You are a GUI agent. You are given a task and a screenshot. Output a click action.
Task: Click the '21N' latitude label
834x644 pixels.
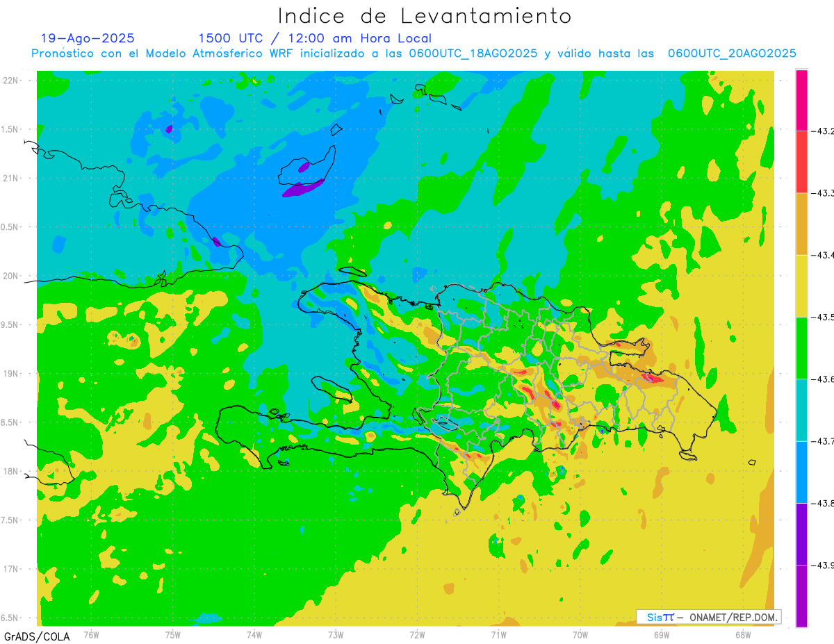point(12,179)
